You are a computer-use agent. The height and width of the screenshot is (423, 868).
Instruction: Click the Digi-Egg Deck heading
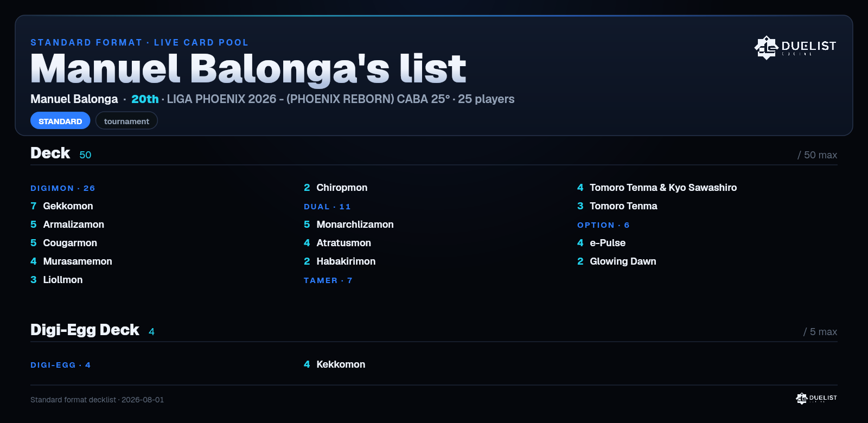tap(85, 330)
